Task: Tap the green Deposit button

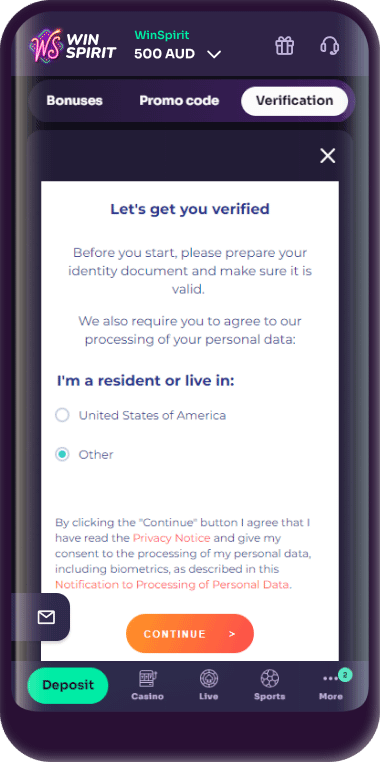Action: click(68, 685)
